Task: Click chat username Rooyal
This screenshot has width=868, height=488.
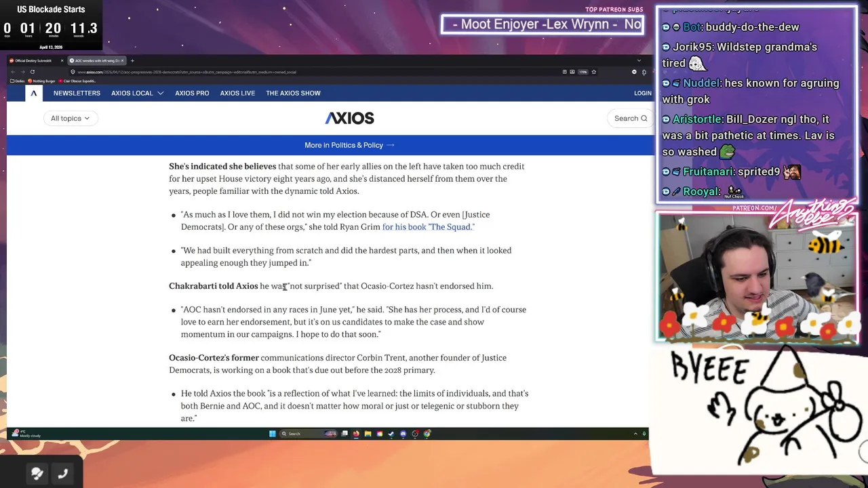Action: tap(701, 191)
